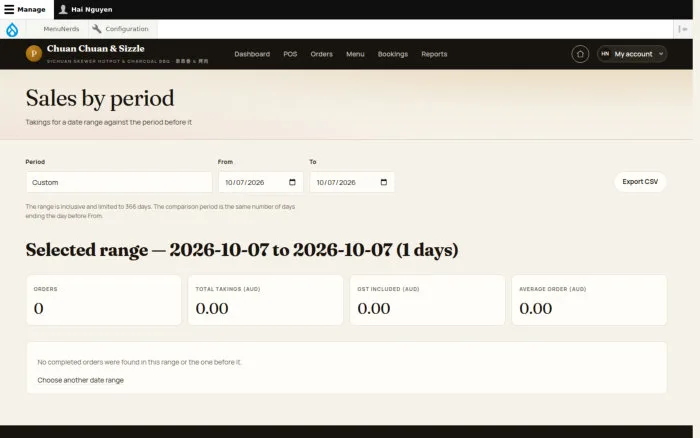
Task: Click the From date input field
Action: click(261, 182)
